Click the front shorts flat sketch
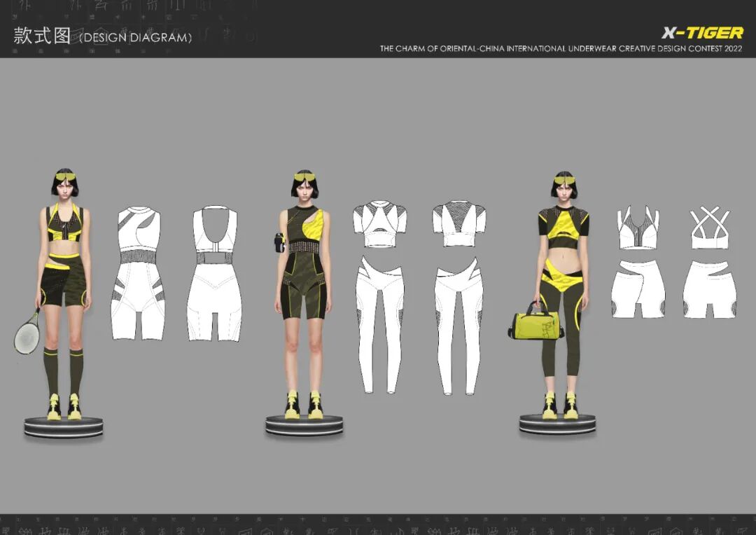The width and height of the screenshot is (756, 535). pyautogui.click(x=638, y=289)
